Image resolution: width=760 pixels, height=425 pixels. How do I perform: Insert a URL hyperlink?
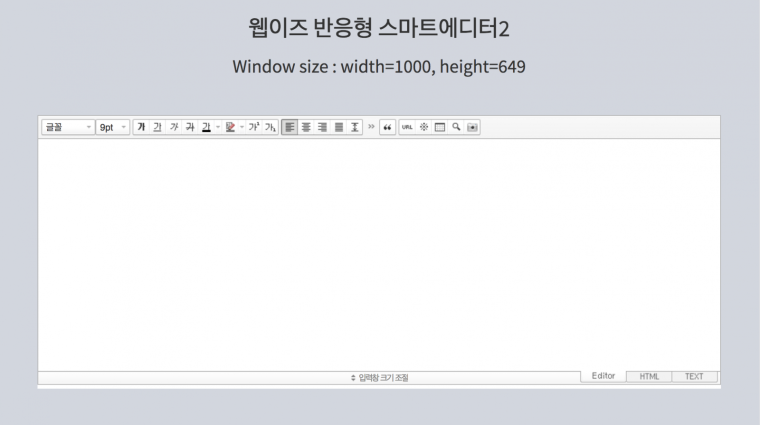tap(407, 127)
